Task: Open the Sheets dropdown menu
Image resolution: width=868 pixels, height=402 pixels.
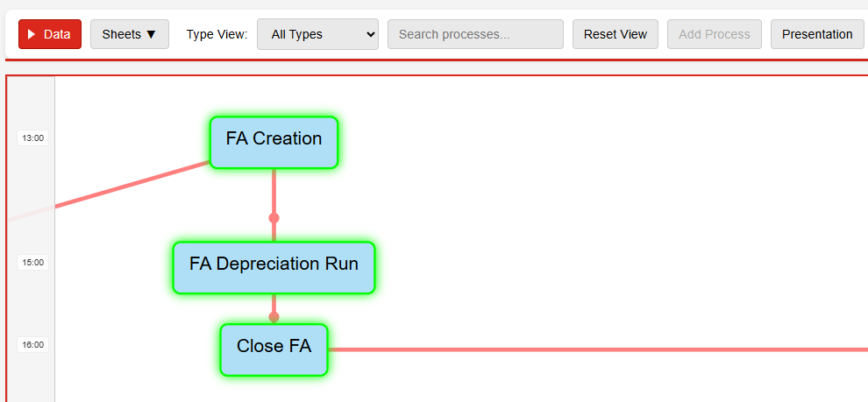Action: click(x=129, y=34)
